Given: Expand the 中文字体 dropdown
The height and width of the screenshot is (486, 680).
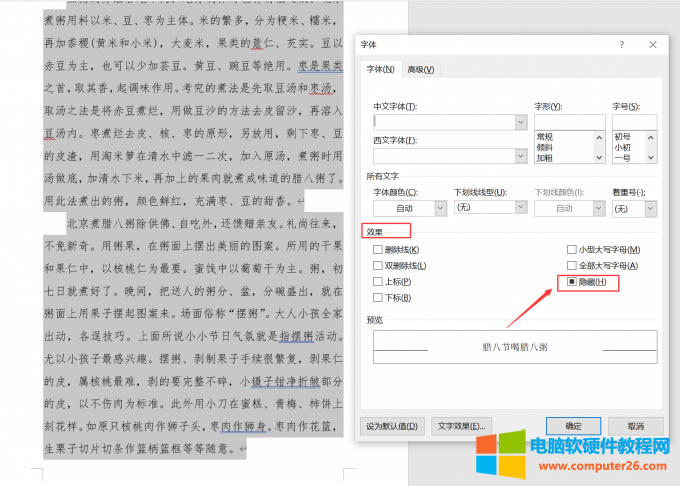Looking at the screenshot, I should pos(520,122).
